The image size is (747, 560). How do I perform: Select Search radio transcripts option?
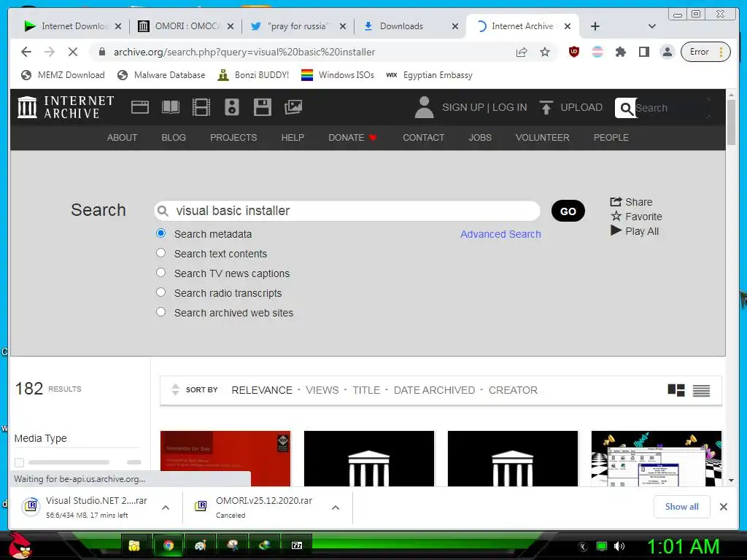(x=161, y=292)
